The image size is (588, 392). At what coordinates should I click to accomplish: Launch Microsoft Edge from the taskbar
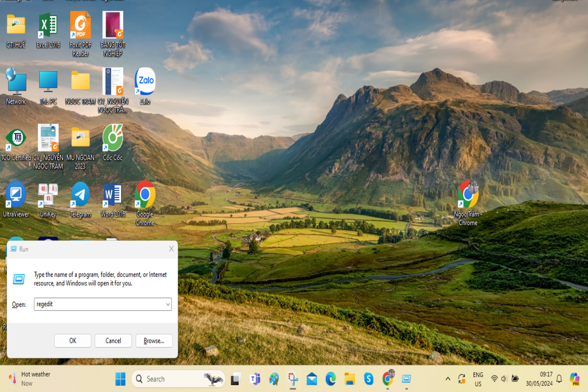pyautogui.click(x=331, y=379)
